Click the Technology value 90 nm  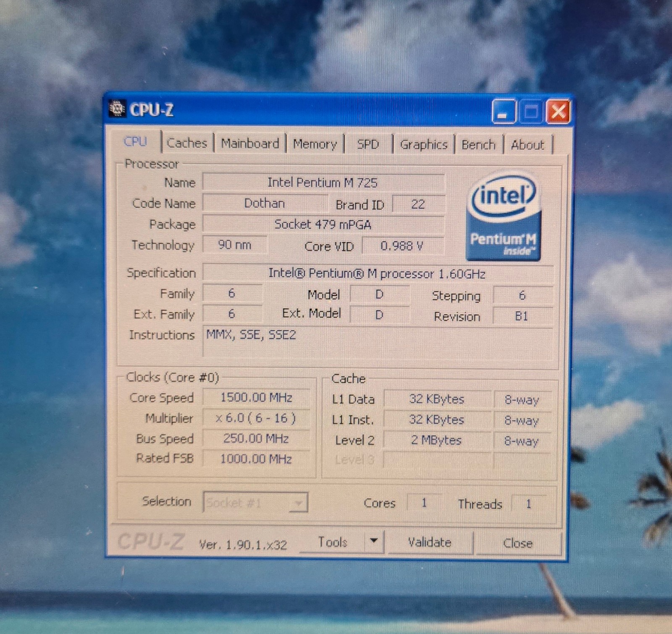(x=235, y=245)
